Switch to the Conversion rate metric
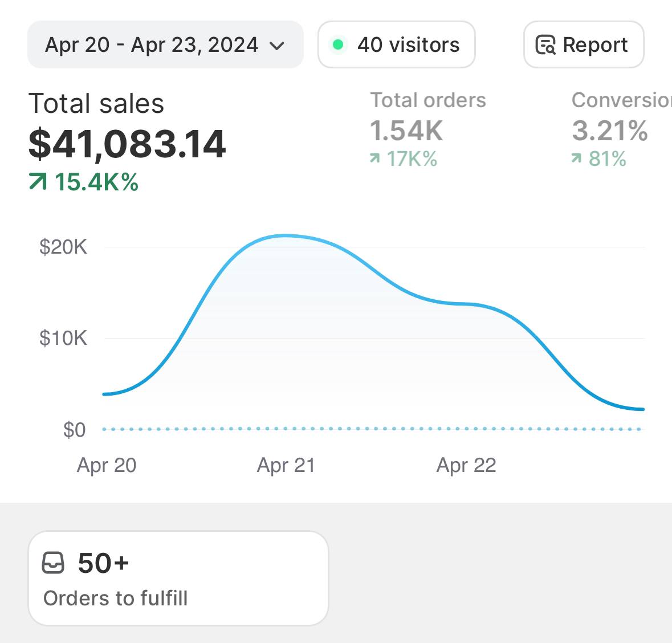This screenshot has width=672, height=643. (x=621, y=100)
